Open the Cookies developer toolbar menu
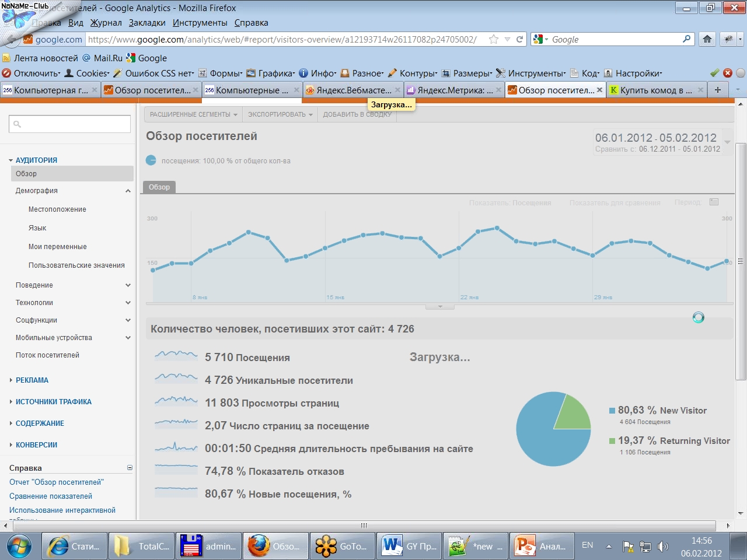Viewport: 747px width, 560px height. (87, 73)
